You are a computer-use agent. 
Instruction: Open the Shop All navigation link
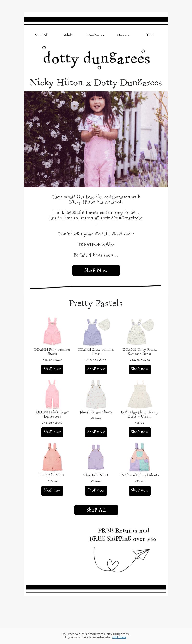coord(42,35)
